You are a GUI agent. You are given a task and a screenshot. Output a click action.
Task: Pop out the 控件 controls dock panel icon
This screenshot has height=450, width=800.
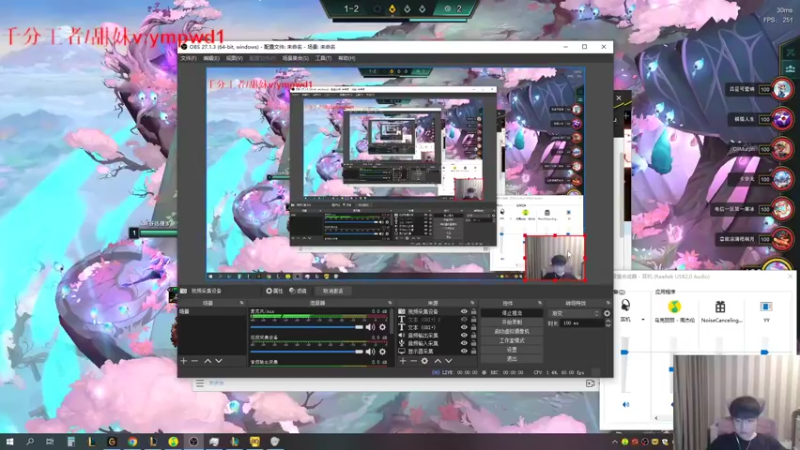click(x=540, y=303)
